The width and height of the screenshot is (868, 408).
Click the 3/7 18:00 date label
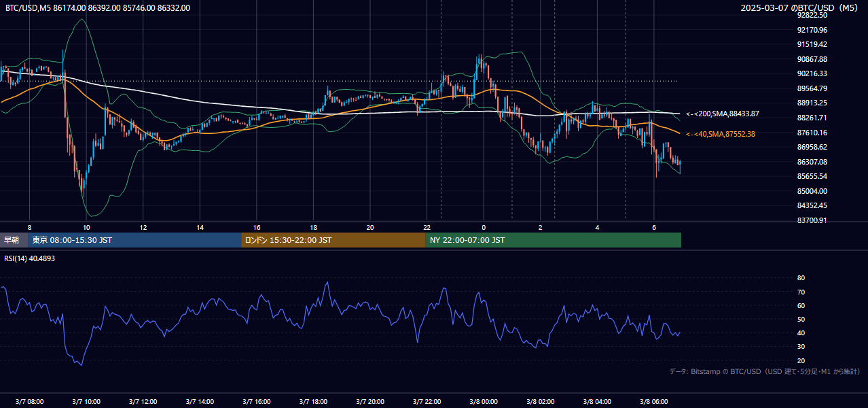[313, 402]
